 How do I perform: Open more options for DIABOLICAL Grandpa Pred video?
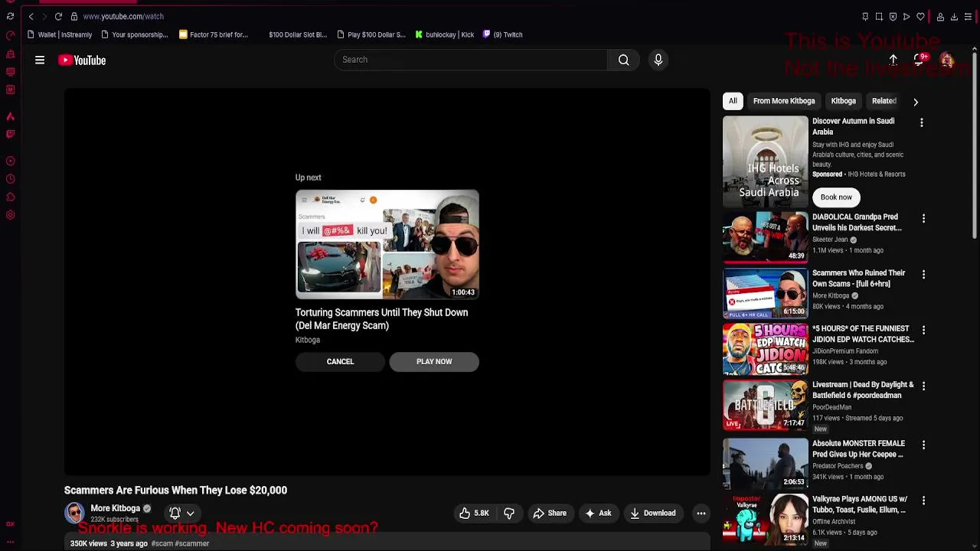coord(923,218)
